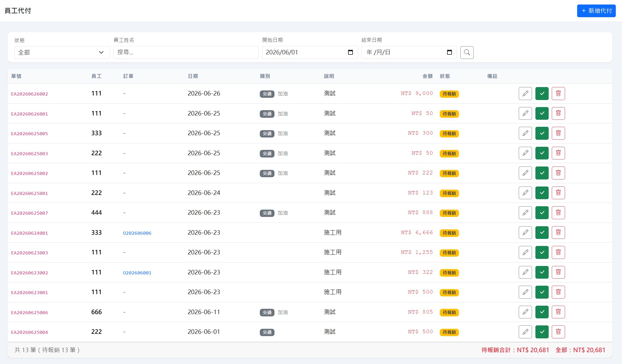Edit record EA20260625005 with pencil icon
622x364 pixels.
[525, 133]
